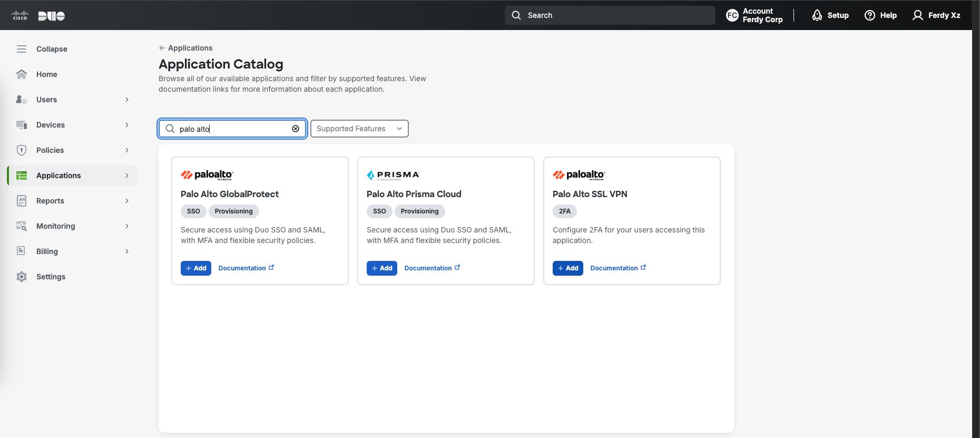Select Applications in the sidebar menu

pyautogui.click(x=58, y=176)
